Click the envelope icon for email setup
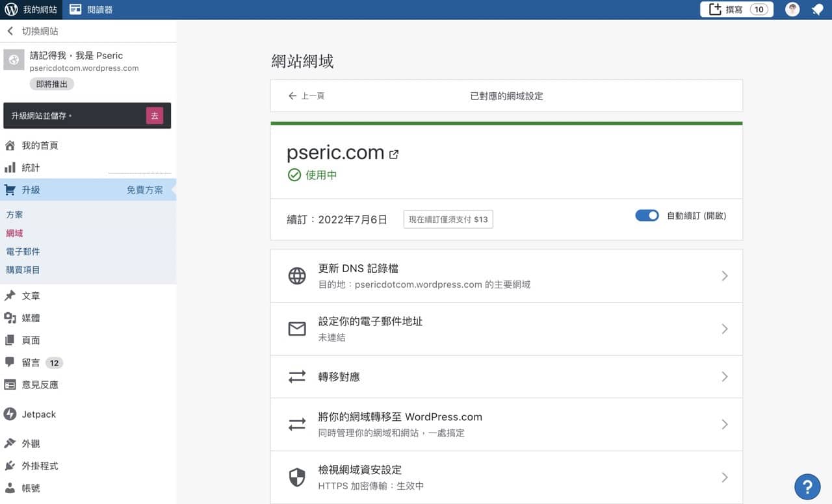 click(x=297, y=329)
